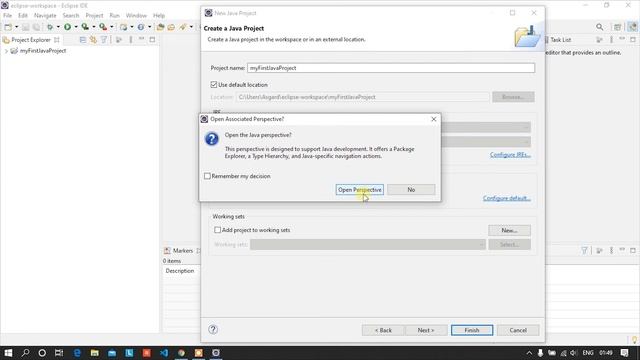Viewport: 640px width, 360px height.
Task: Go to Next page of wizard
Action: click(x=426, y=330)
